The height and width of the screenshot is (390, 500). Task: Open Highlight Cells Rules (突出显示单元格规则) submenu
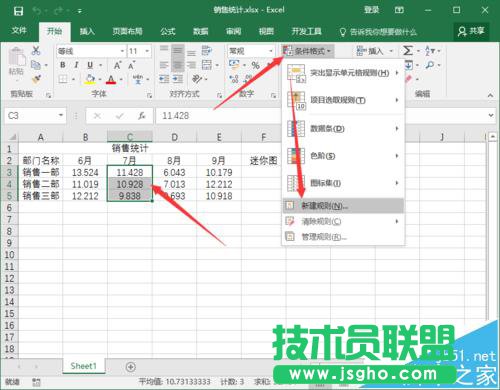click(343, 73)
